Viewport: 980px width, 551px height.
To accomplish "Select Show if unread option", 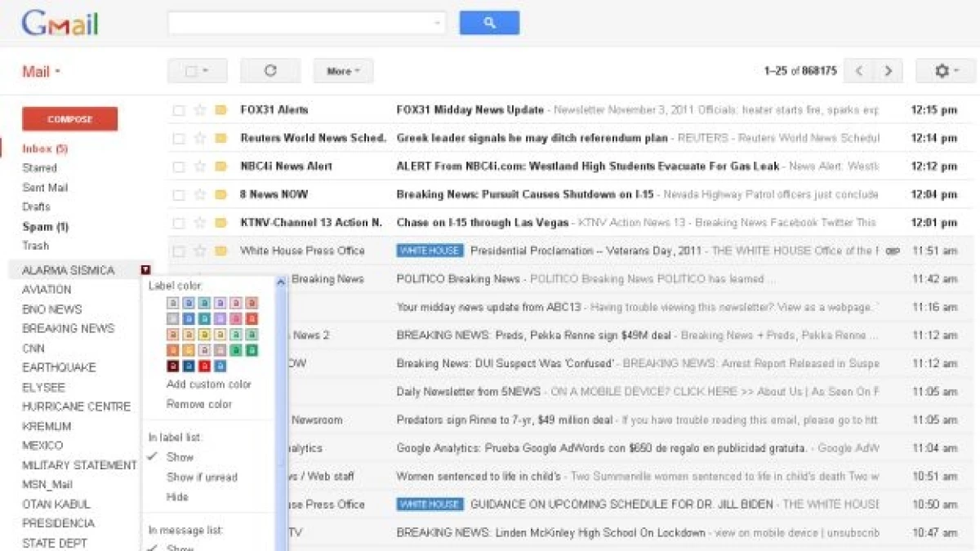I will click(202, 477).
